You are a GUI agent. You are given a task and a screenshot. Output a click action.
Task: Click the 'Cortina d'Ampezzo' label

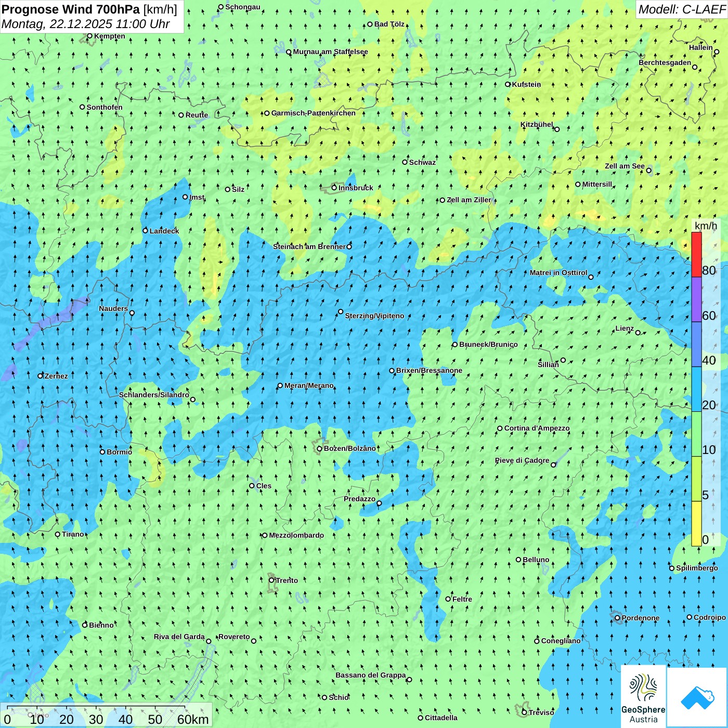point(537,428)
